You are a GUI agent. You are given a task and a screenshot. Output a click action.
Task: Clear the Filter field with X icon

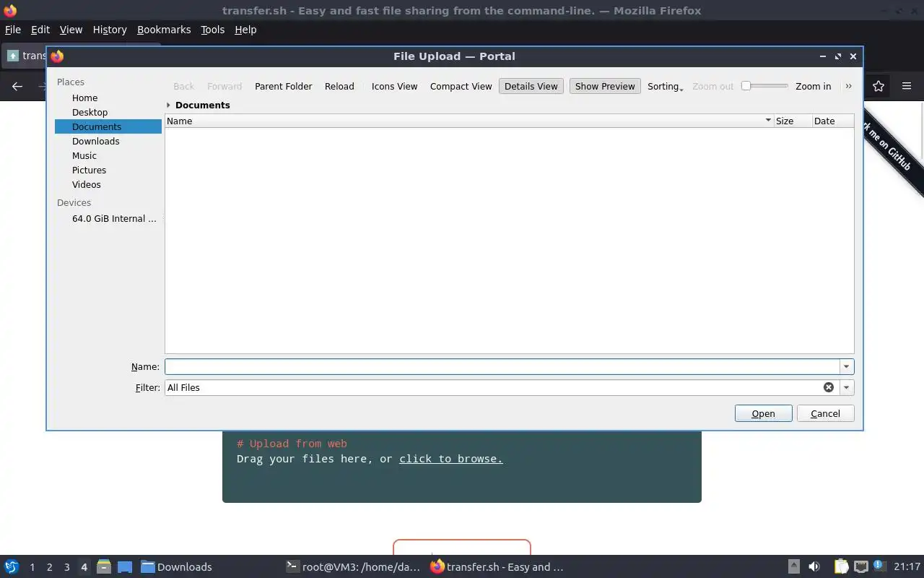point(829,387)
